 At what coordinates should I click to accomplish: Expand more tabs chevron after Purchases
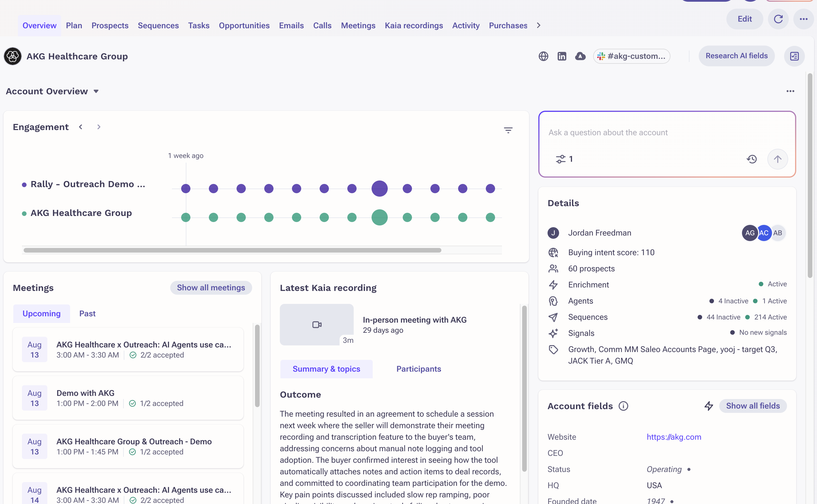click(x=539, y=25)
